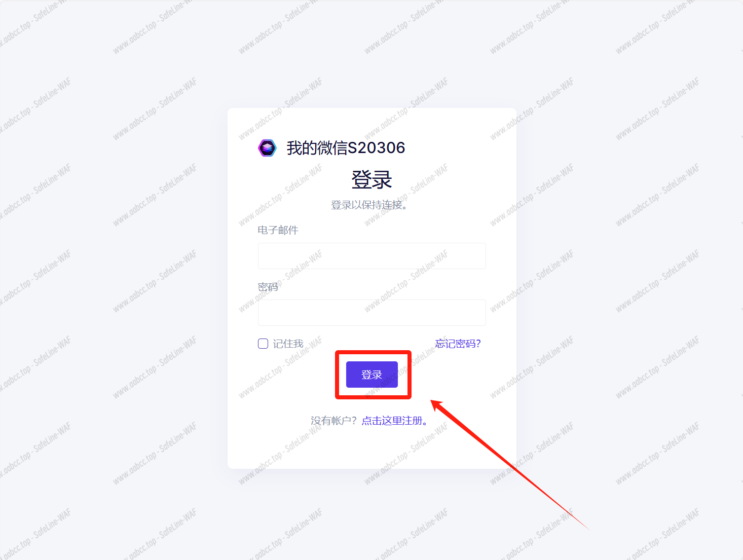
Task: Focus the 电子邮件 email input field
Action: 371,256
